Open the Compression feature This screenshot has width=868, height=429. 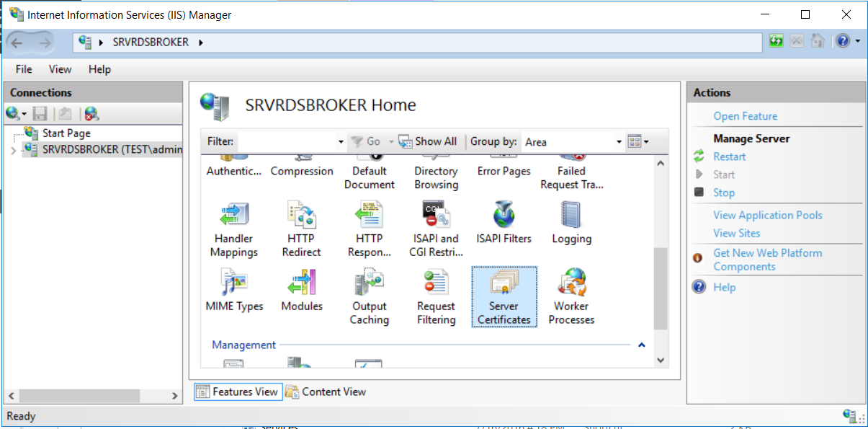click(302, 167)
